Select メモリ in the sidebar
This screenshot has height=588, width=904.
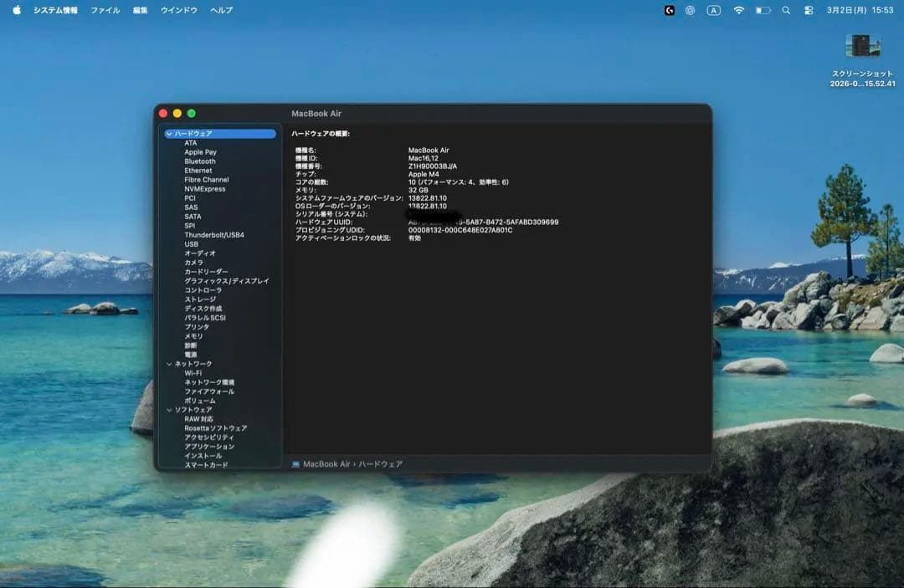(193, 336)
